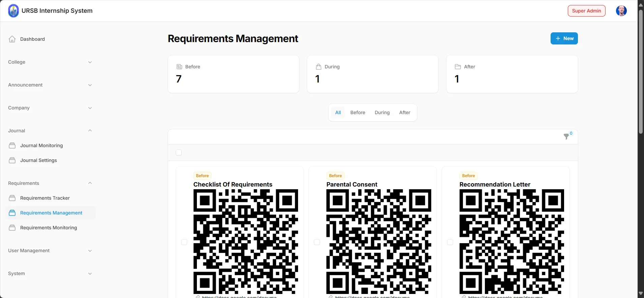Click the Before count card
This screenshot has height=298, width=644.
pos(233,74)
